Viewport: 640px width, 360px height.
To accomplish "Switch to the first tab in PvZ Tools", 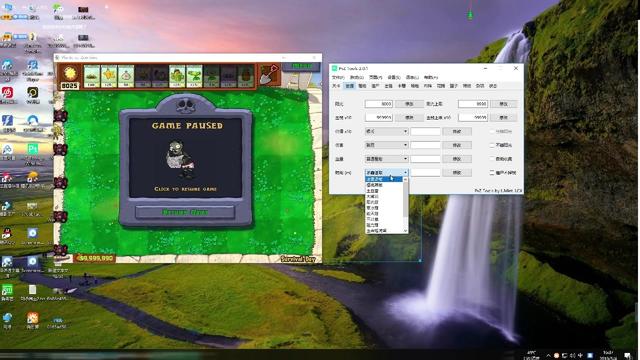I will click(x=336, y=86).
